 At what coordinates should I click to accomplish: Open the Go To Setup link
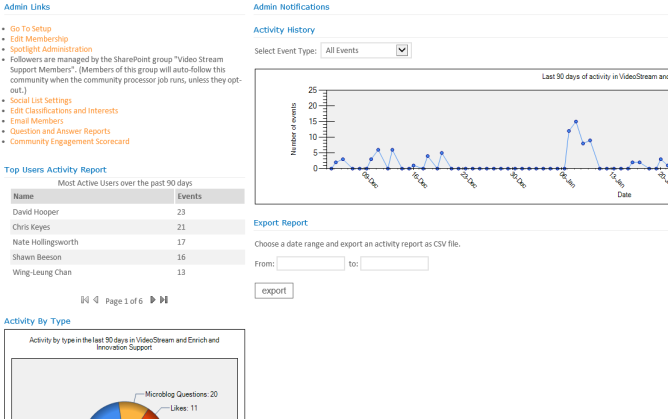pos(31,29)
